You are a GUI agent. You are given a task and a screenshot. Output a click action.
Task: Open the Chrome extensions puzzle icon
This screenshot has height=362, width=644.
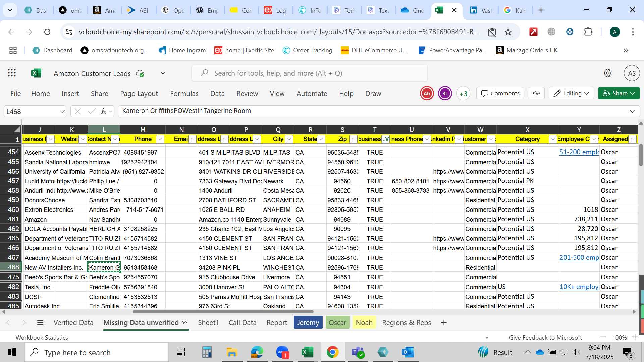(588, 32)
